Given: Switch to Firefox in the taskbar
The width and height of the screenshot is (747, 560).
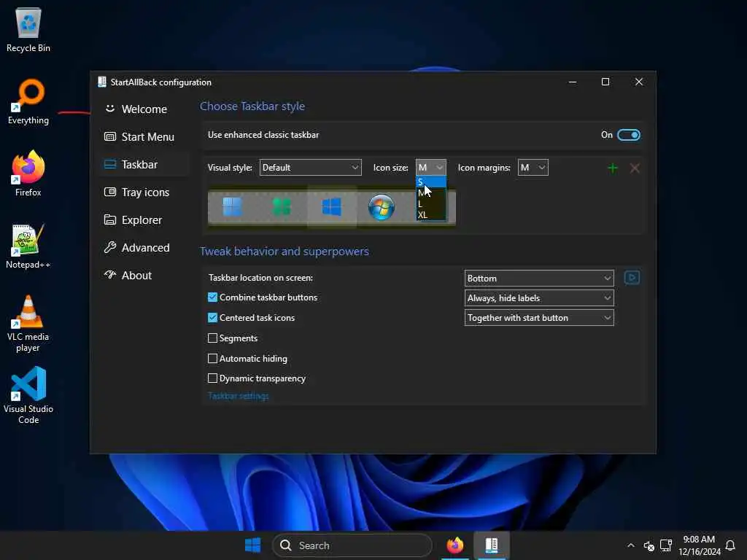Looking at the screenshot, I should [455, 545].
